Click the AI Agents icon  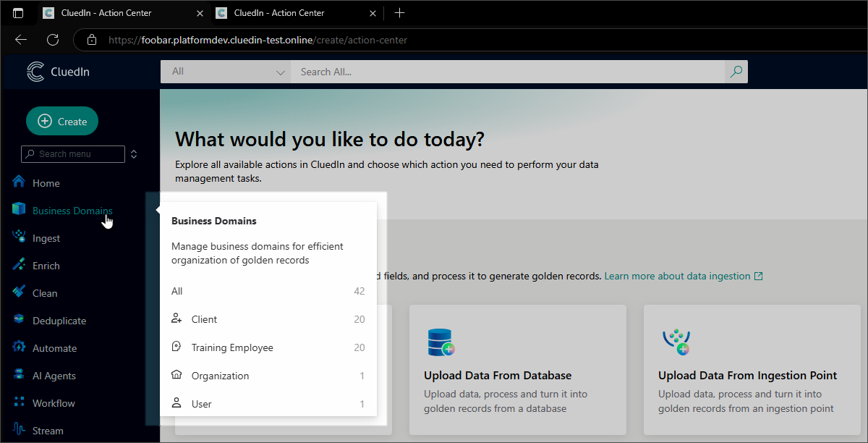pyautogui.click(x=19, y=375)
